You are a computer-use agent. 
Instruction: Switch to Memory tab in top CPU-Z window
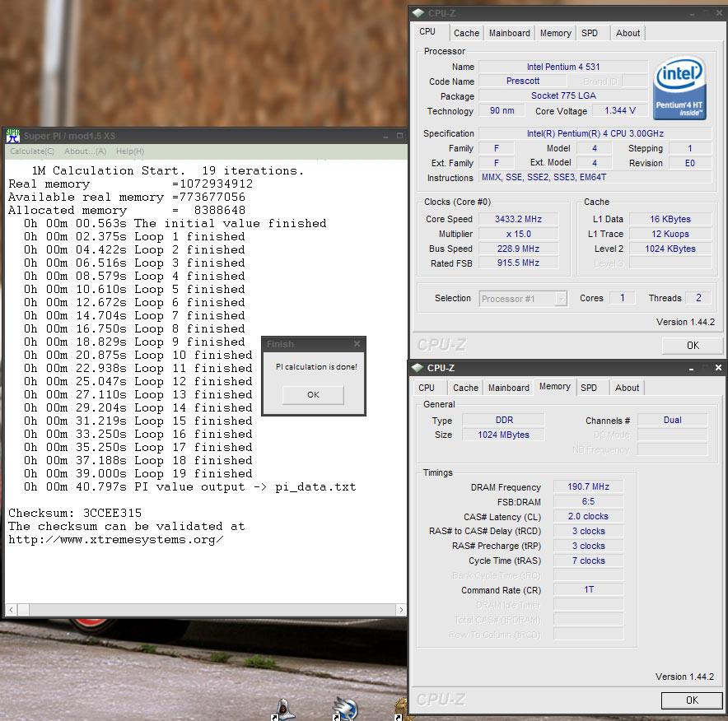click(555, 33)
